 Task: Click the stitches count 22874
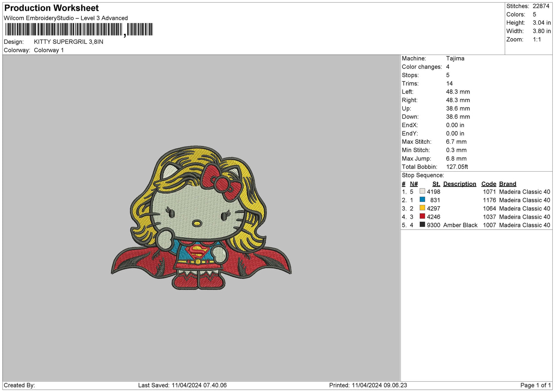point(541,6)
